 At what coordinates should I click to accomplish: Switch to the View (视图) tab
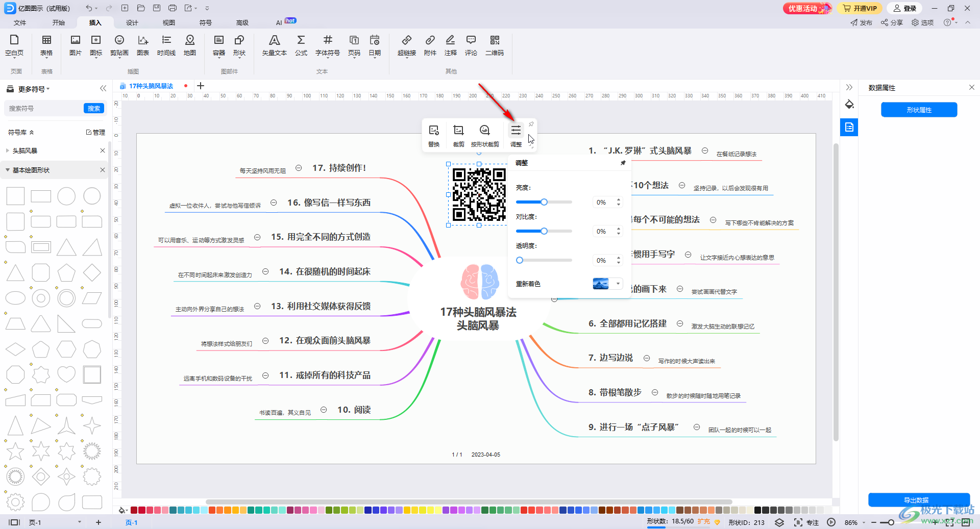169,22
